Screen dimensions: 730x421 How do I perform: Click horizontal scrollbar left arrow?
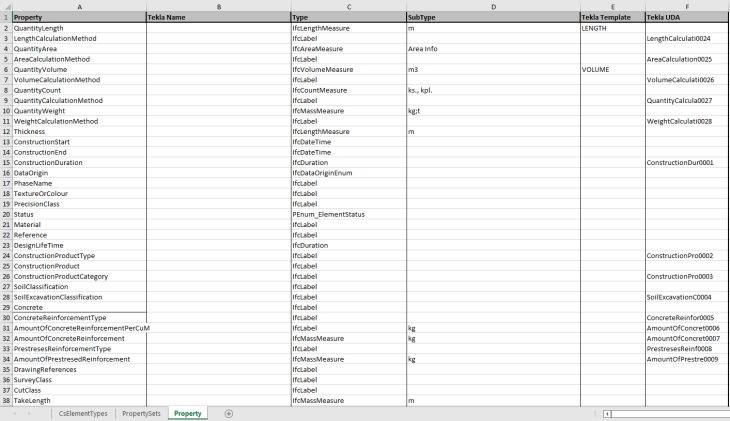click(x=607, y=414)
